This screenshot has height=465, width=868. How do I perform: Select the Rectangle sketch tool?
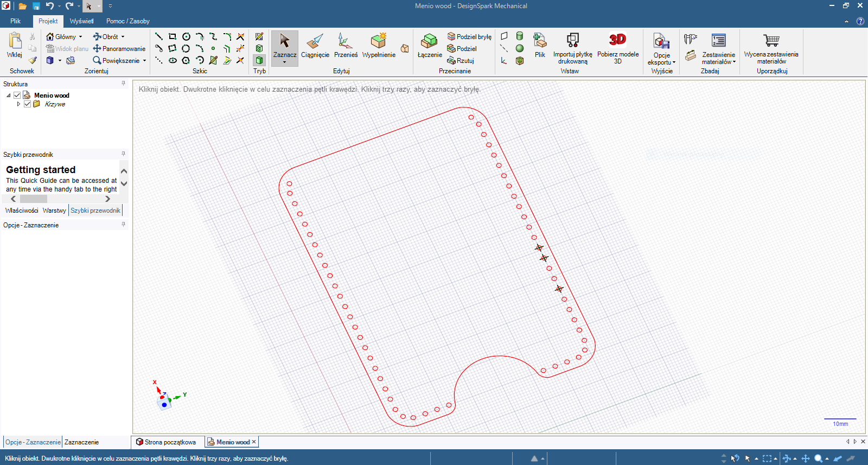(173, 36)
